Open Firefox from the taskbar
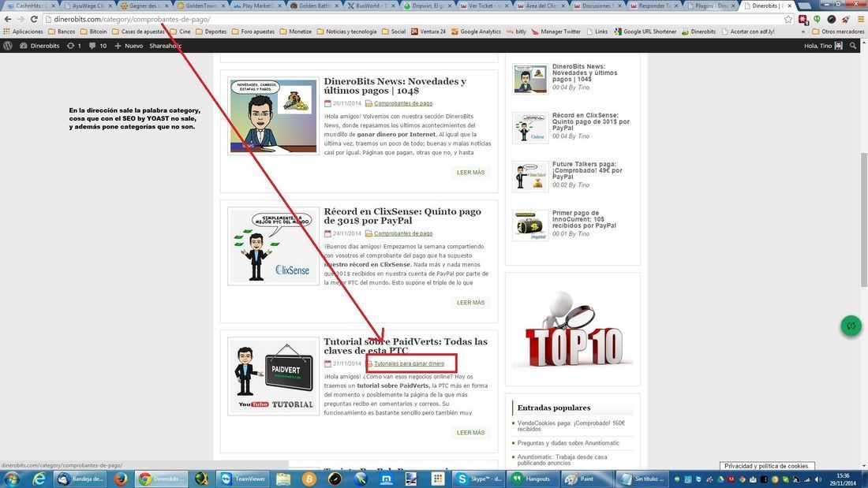The image size is (868, 488). (x=120, y=479)
